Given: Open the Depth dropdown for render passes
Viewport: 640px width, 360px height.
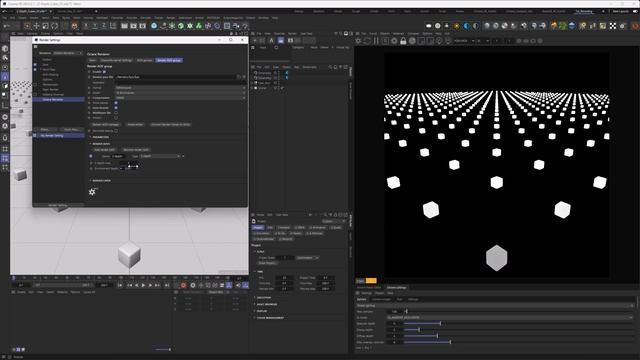Looking at the screenshot, I should click(x=180, y=93).
